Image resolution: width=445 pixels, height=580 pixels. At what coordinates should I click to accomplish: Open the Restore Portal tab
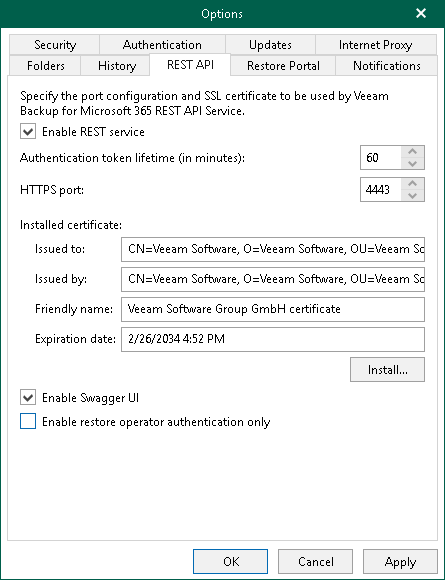[283, 65]
